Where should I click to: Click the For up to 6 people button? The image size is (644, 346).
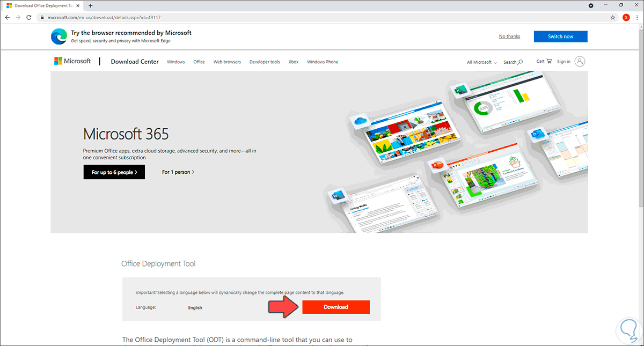tap(114, 172)
